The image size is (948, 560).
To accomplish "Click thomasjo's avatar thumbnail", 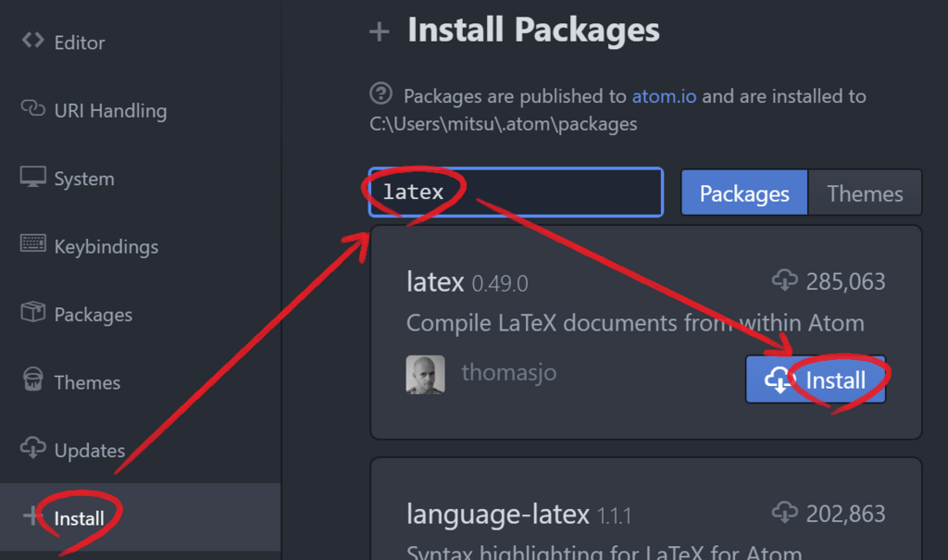I will click(425, 375).
